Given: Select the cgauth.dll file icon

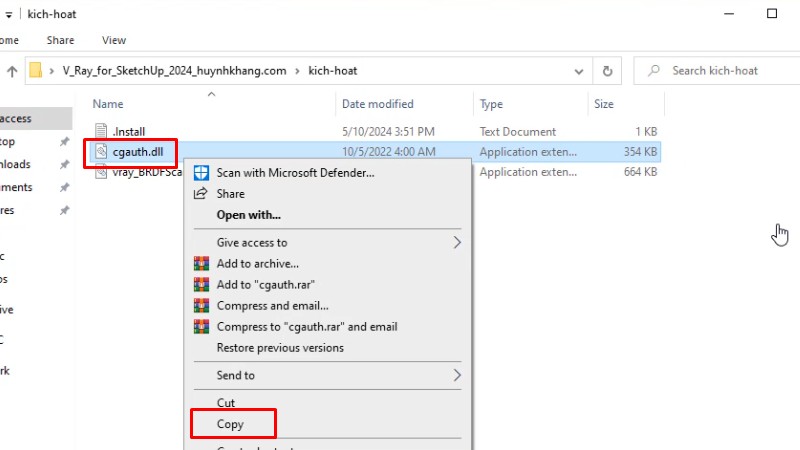Looking at the screenshot, I should (101, 152).
